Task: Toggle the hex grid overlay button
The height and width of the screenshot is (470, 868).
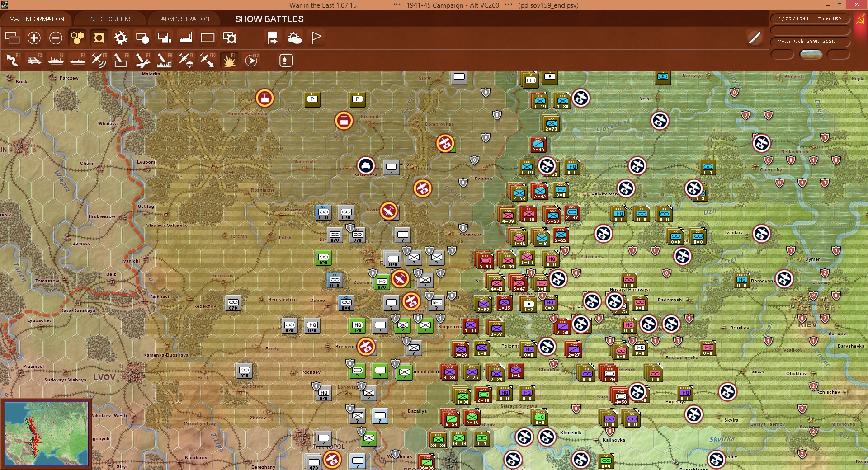Action: pos(77,38)
